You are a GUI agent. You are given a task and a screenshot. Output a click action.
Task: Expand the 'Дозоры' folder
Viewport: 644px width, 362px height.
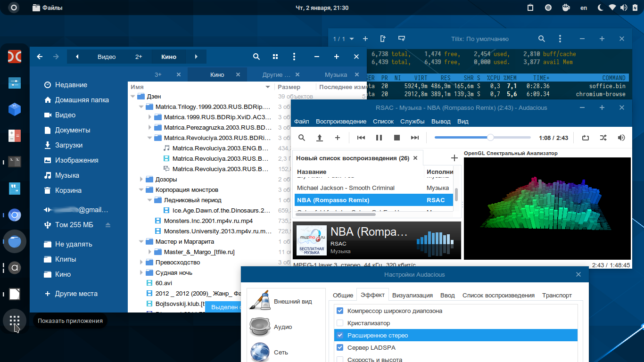(141, 179)
